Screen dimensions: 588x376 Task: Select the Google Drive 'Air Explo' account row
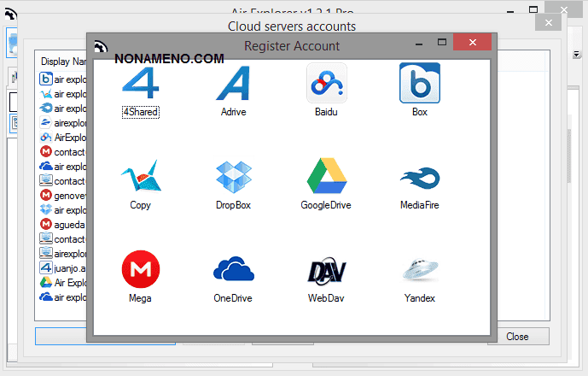(62, 283)
